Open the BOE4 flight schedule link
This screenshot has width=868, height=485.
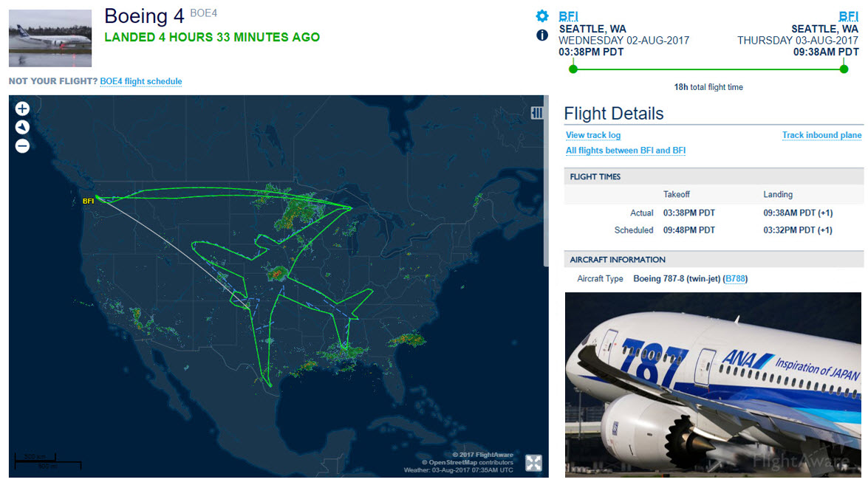point(140,81)
